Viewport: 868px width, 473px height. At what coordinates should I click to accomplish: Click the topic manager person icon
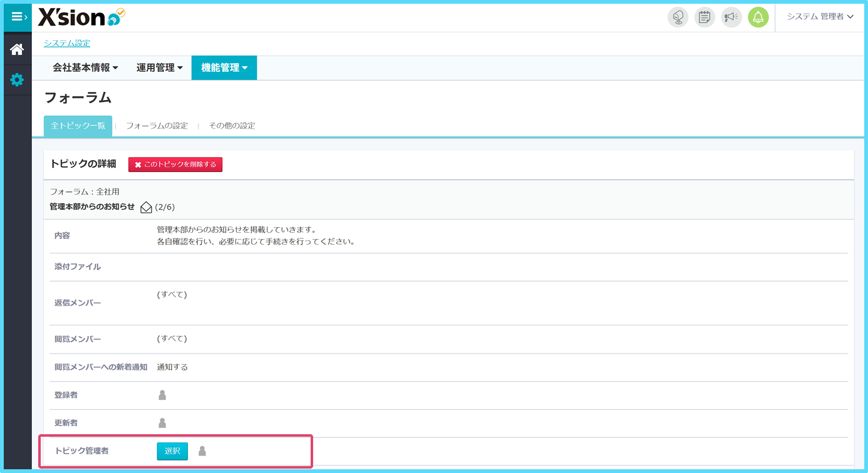pyautogui.click(x=202, y=451)
